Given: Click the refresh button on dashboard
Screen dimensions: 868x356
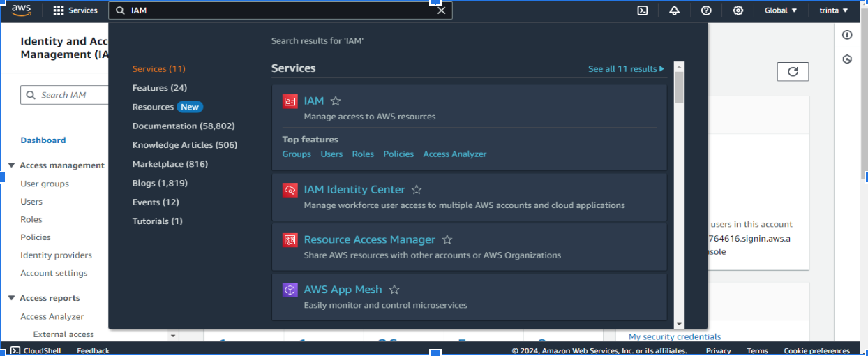Looking at the screenshot, I should point(792,71).
